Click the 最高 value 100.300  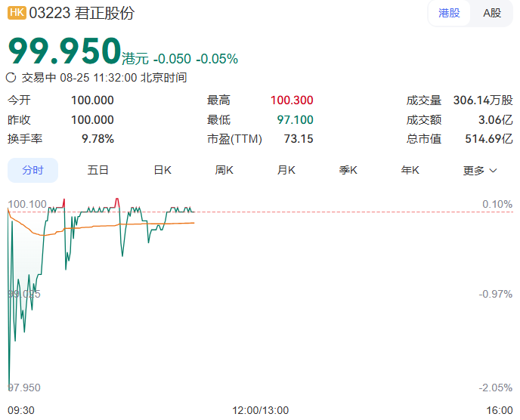pos(292,100)
